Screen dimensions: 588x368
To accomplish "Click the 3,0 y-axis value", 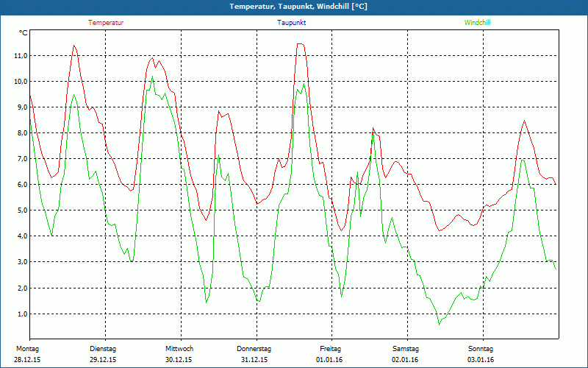I will pyautogui.click(x=22, y=262).
